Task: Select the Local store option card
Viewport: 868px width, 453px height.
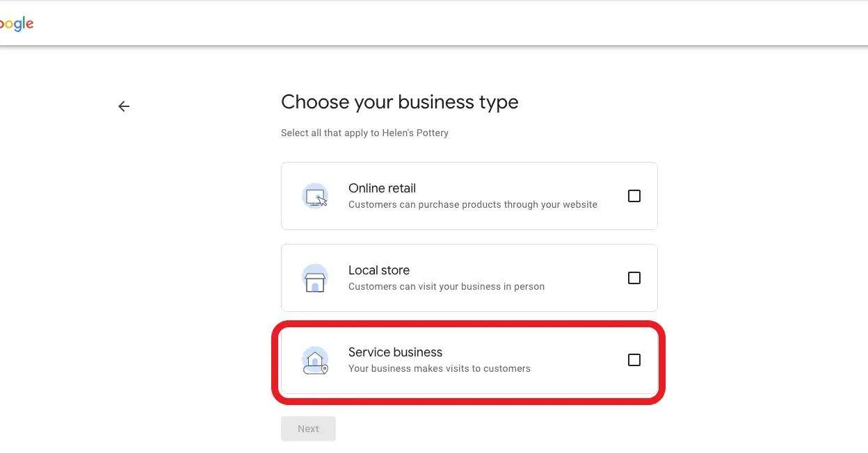Action: coord(469,278)
